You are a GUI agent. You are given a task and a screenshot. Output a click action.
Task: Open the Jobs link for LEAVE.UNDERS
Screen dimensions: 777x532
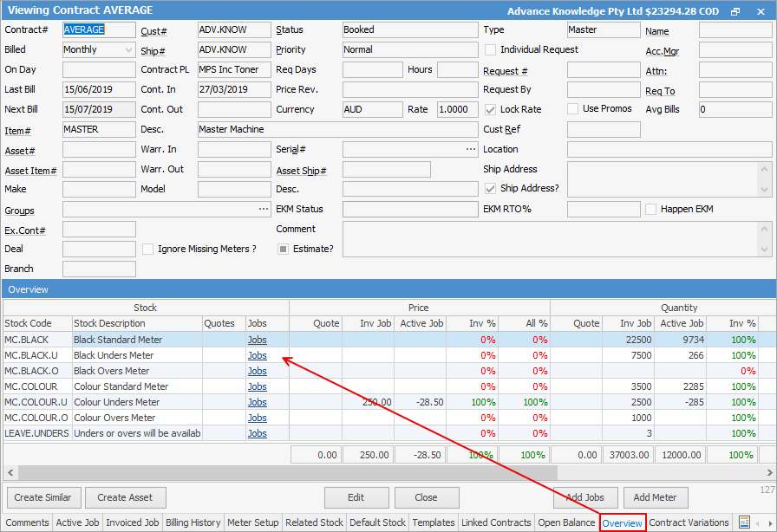[258, 433]
